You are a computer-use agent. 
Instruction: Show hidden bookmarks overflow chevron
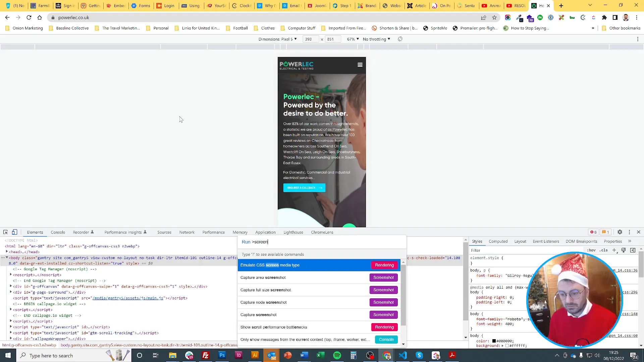pyautogui.click(x=593, y=28)
